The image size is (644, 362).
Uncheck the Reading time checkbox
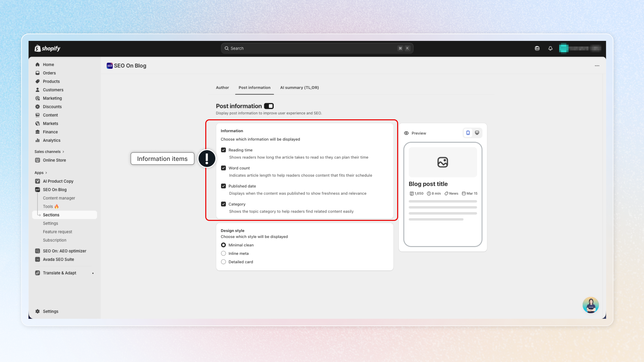(223, 150)
